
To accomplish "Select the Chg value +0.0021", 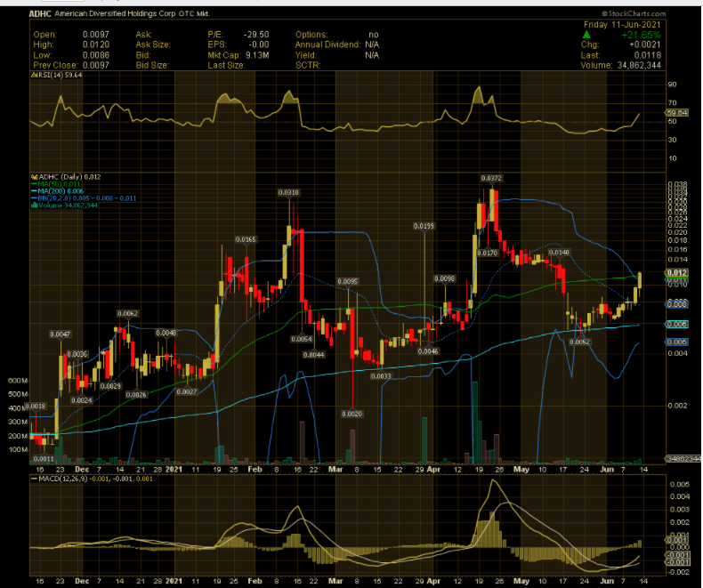I will (645, 44).
